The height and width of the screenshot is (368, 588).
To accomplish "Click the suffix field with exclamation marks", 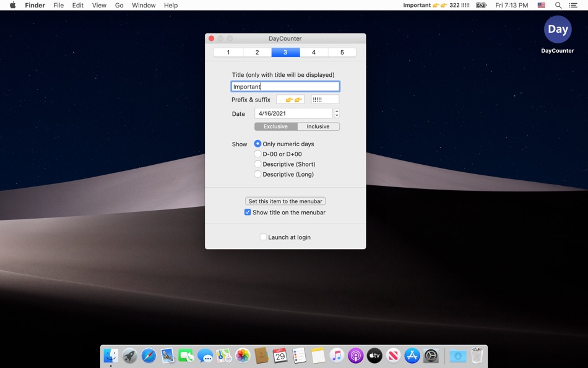I will click(x=325, y=100).
